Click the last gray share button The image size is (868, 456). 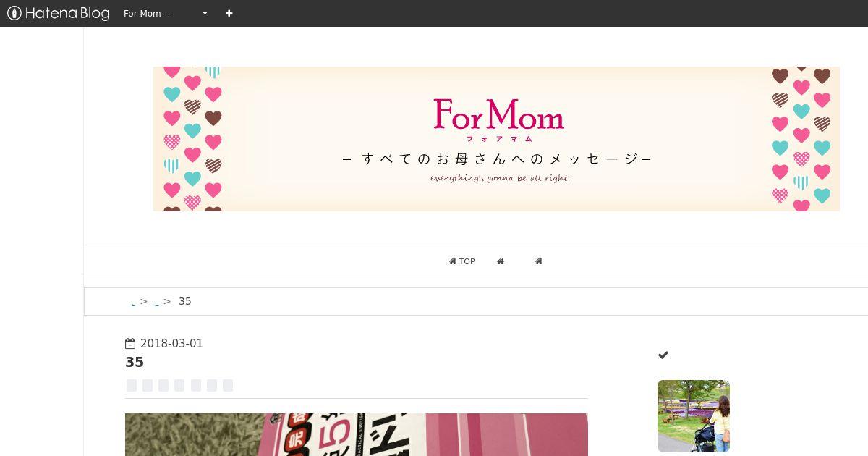click(228, 385)
